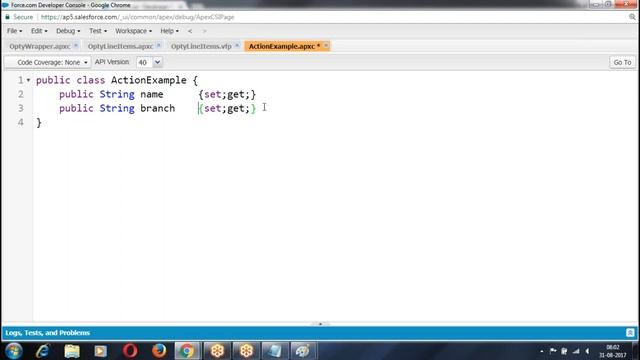Click the forward navigation arrow
The image size is (640, 360).
[204, 31]
